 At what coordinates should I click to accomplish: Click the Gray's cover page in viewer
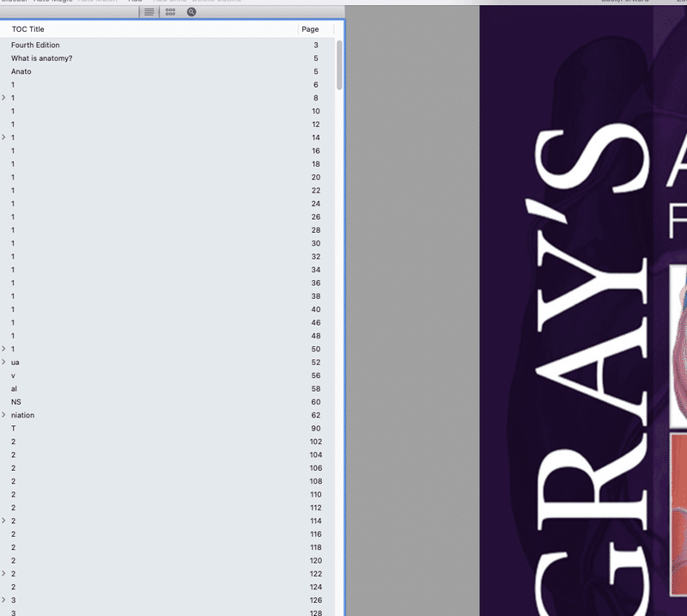click(x=583, y=310)
